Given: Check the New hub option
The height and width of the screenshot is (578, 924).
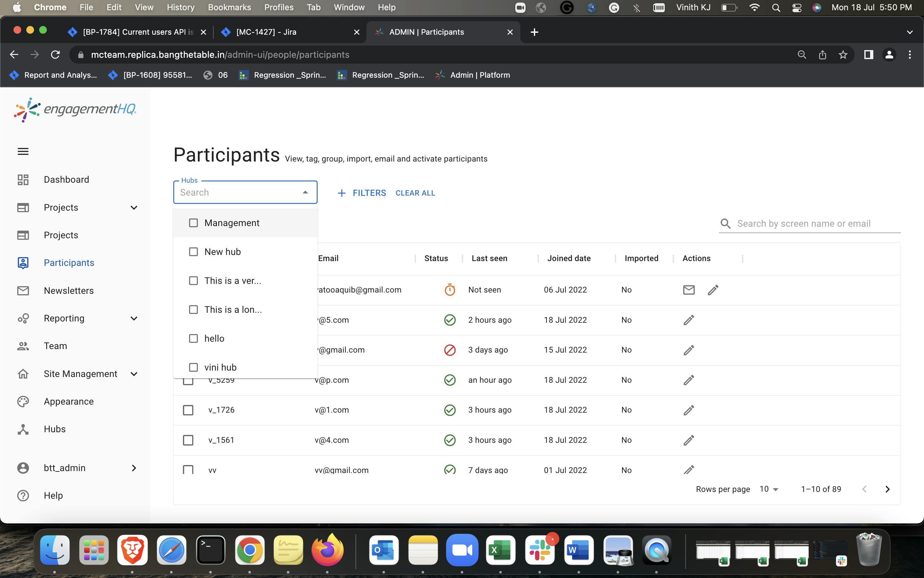Looking at the screenshot, I should click(193, 252).
